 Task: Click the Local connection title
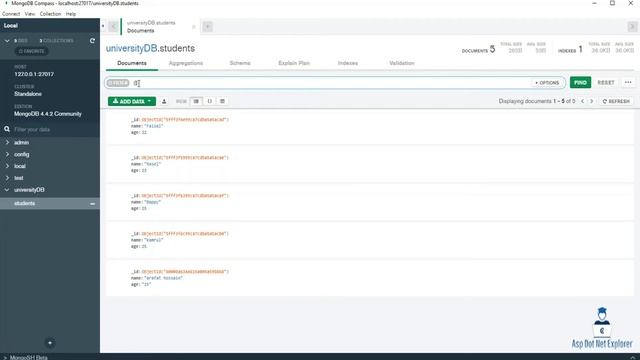(x=11, y=26)
